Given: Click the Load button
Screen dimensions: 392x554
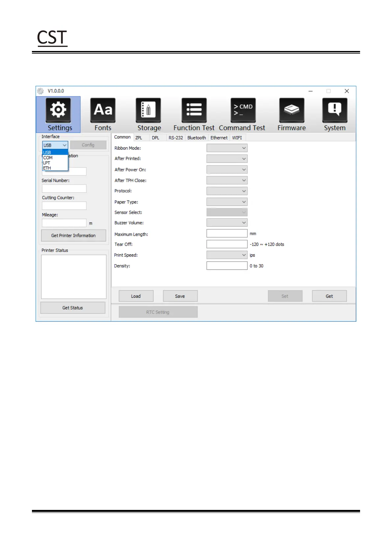Looking at the screenshot, I should point(136,296).
